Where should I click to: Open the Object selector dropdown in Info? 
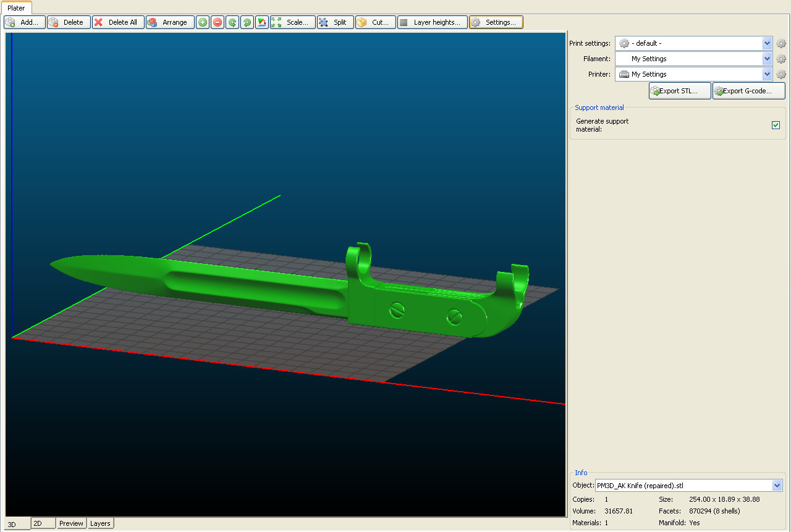[777, 486]
